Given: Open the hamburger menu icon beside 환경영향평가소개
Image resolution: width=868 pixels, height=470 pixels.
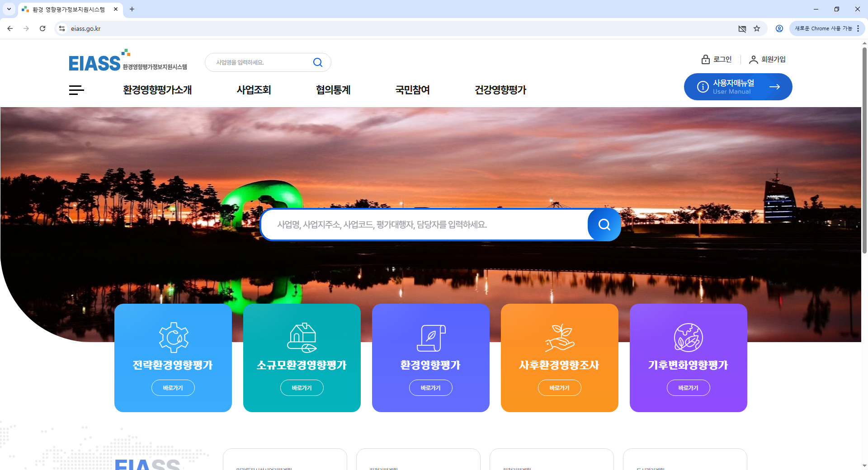Looking at the screenshot, I should (x=76, y=90).
